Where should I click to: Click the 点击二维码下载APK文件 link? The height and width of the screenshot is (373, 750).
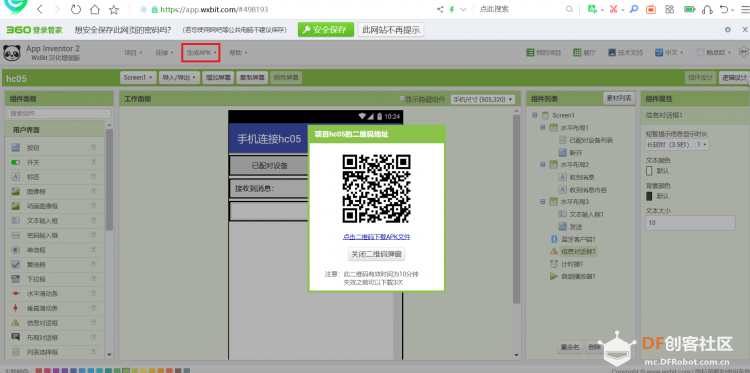(x=376, y=237)
